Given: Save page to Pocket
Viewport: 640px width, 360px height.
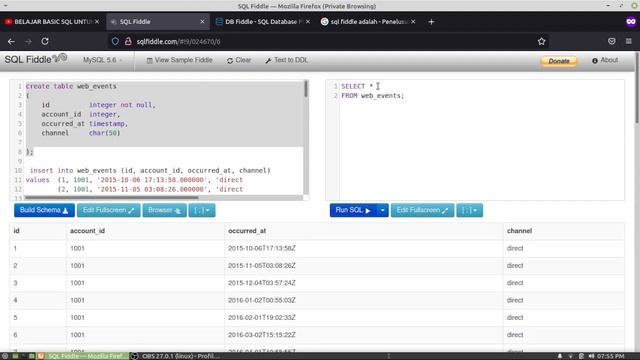Looking at the screenshot, I should pos(611,41).
